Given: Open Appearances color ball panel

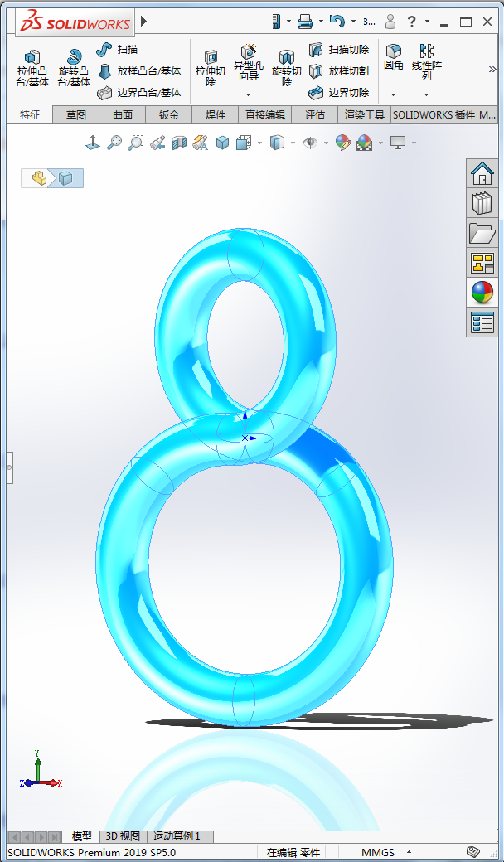Looking at the screenshot, I should pos(482,293).
